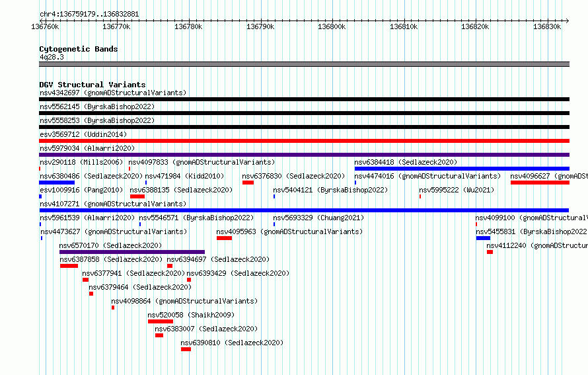
Task: Click the esv3569712 Uddin2014 label
Action: click(x=83, y=134)
